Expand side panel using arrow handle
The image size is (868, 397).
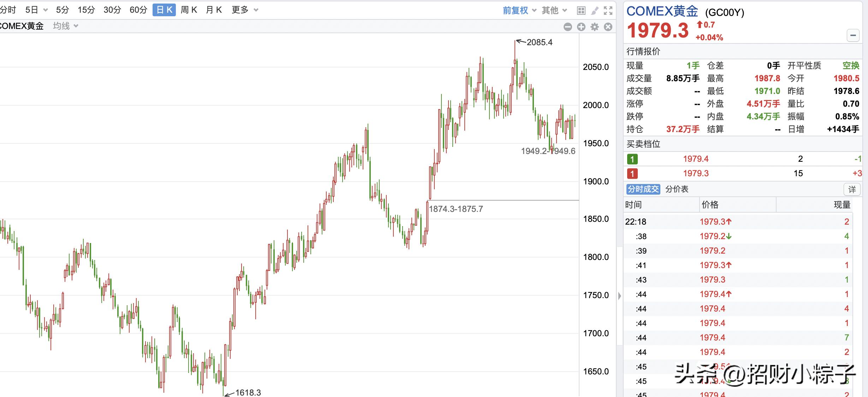point(620,296)
